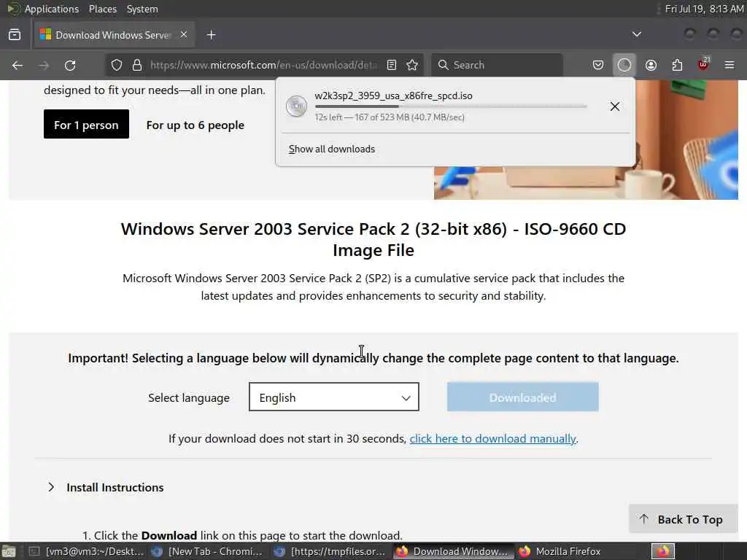
Task: Close the Download Windows Server tab
Action: [184, 35]
